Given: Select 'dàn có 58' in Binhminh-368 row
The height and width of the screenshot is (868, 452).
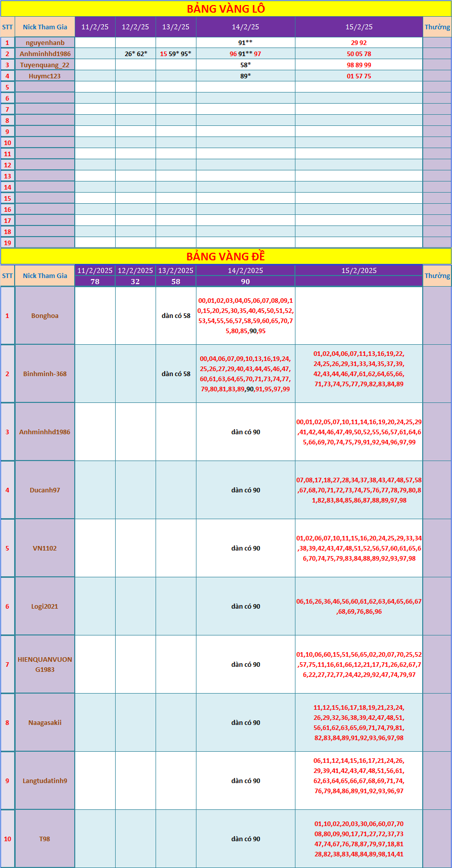Looking at the screenshot, I should pyautogui.click(x=176, y=374).
